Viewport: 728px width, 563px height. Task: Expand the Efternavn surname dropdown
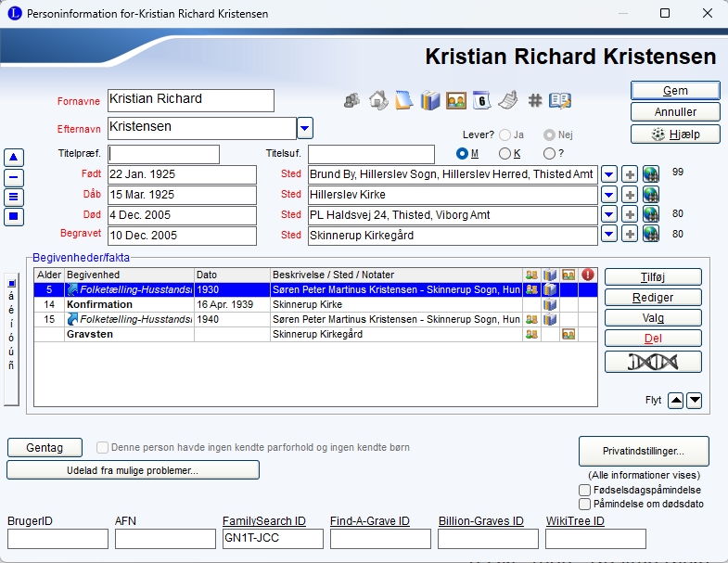pos(305,127)
